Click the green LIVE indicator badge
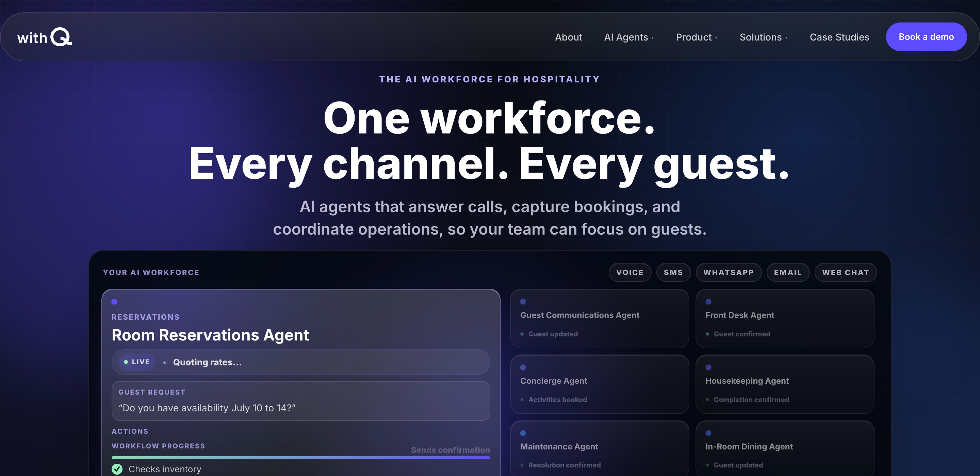The height and width of the screenshot is (476, 980). coord(137,362)
